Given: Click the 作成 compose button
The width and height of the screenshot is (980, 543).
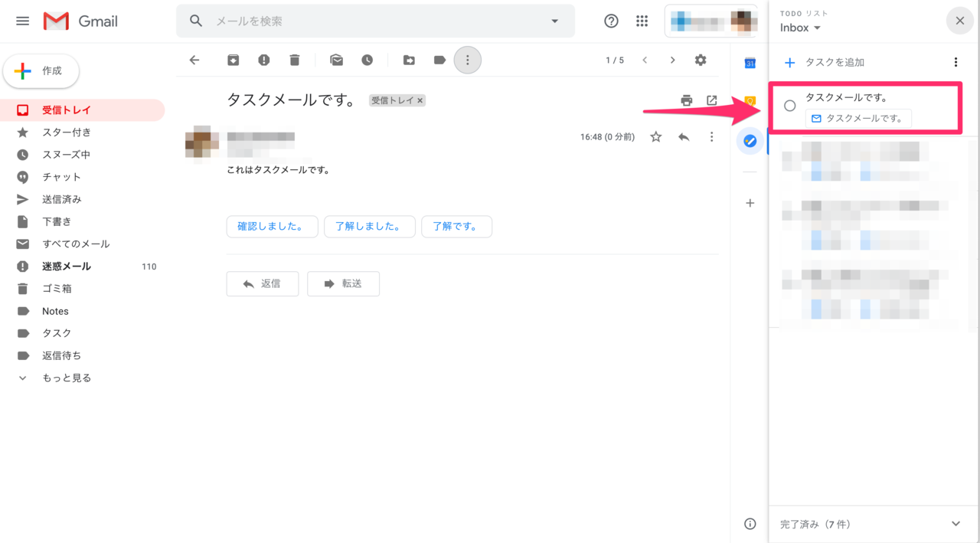Looking at the screenshot, I should tap(41, 70).
